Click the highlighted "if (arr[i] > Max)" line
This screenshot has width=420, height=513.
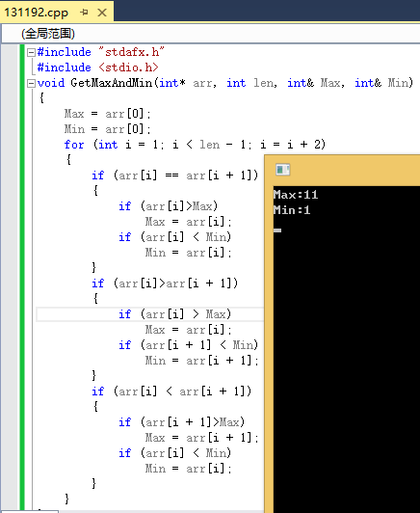[x=175, y=314]
